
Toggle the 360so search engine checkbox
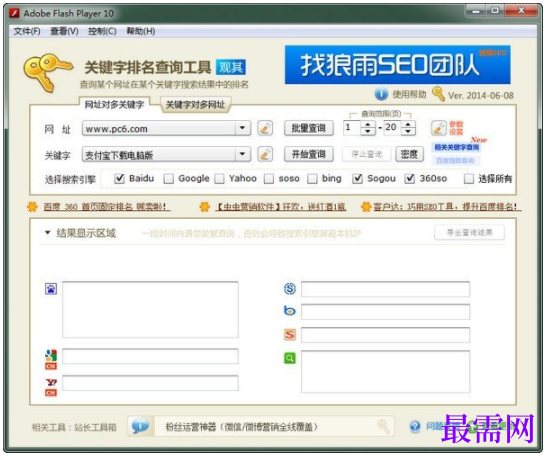pyautogui.click(x=409, y=179)
